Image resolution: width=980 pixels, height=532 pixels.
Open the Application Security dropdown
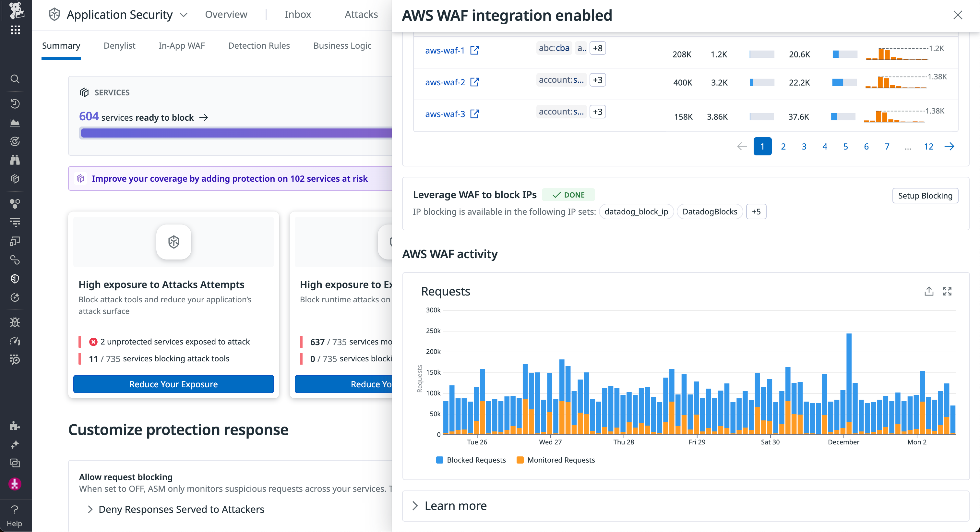pyautogui.click(x=184, y=15)
